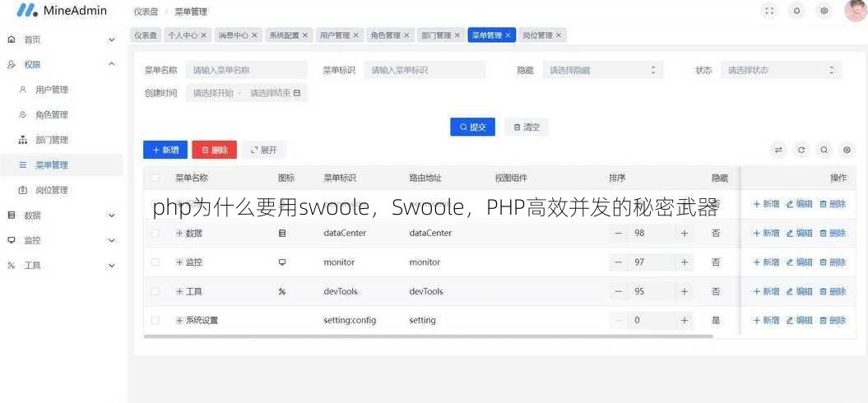Viewport: 868px width, 403px height.
Task: Focus the 菜单标识 input field
Action: pos(425,70)
